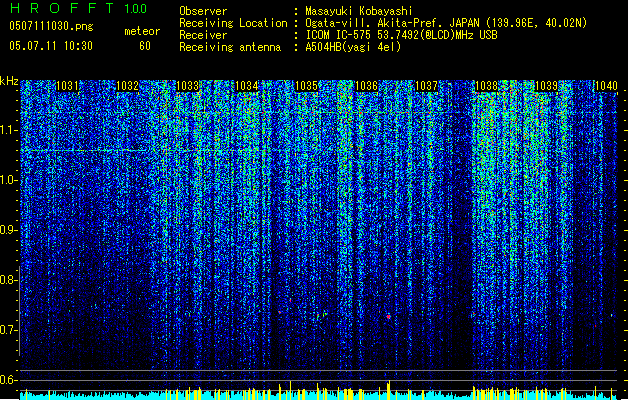The height and width of the screenshot is (400, 629).
Task: Click the 1037 time marker
Action: (426, 86)
